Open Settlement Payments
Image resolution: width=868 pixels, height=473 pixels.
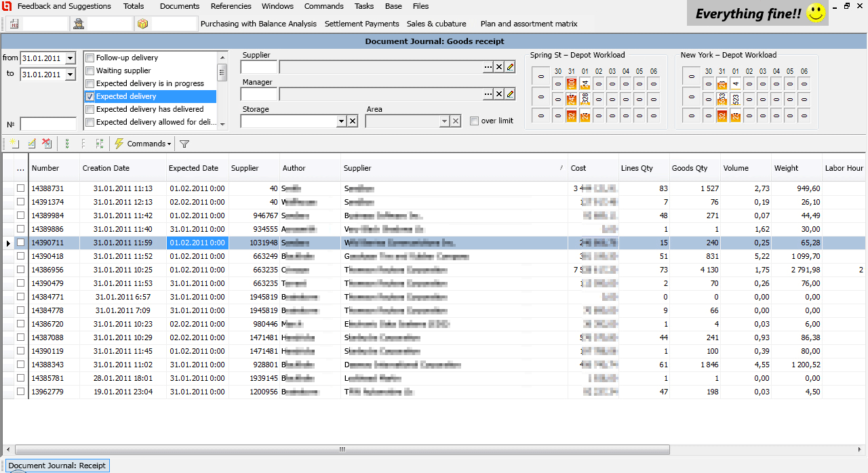362,24
